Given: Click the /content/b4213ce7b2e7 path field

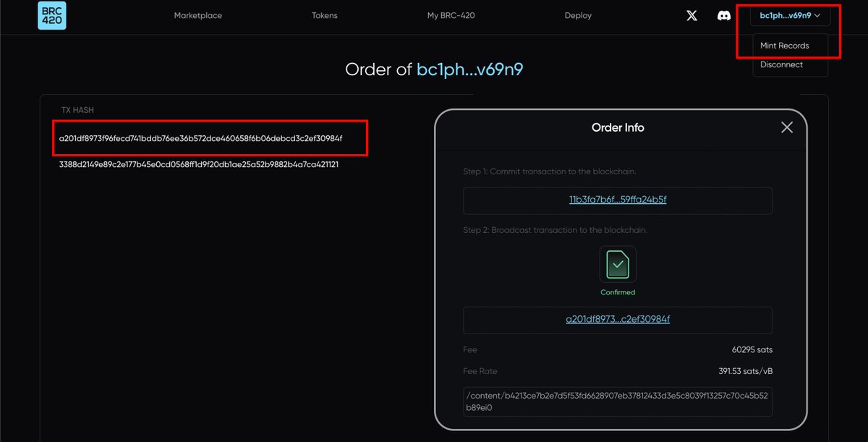Looking at the screenshot, I should click(x=618, y=402).
